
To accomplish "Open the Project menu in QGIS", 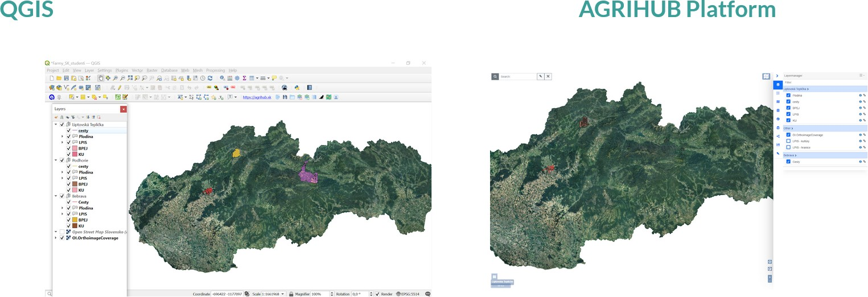I will point(53,70).
